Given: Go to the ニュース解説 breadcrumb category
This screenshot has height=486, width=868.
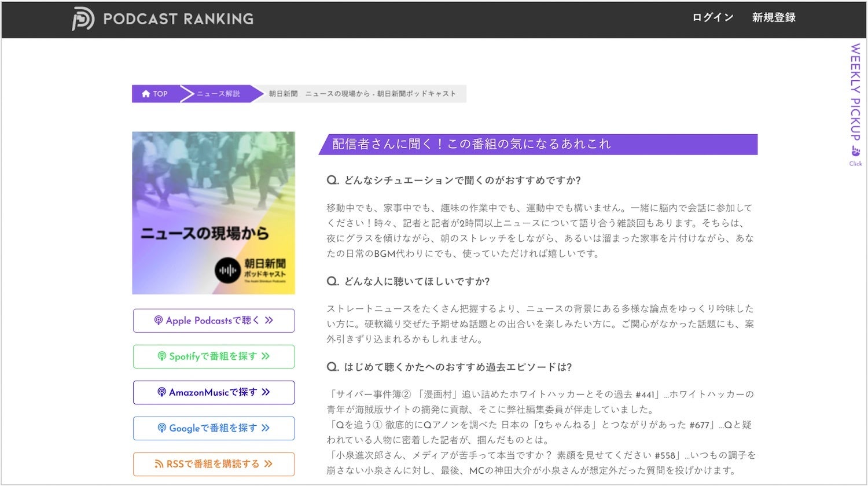Looking at the screenshot, I should pyautogui.click(x=218, y=94).
